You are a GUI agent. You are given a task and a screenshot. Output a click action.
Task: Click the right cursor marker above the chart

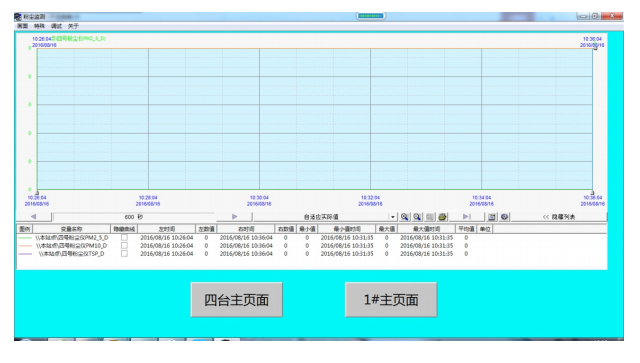pyautogui.click(x=596, y=48)
